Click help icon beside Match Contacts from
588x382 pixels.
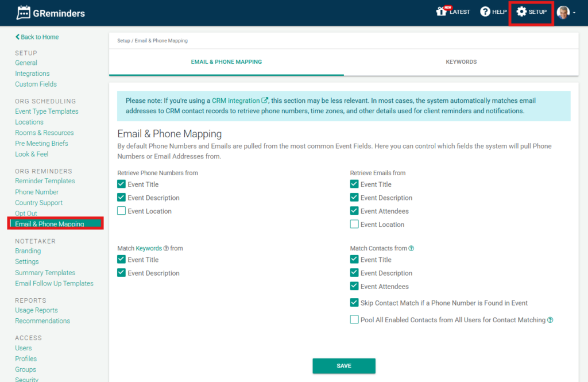411,249
